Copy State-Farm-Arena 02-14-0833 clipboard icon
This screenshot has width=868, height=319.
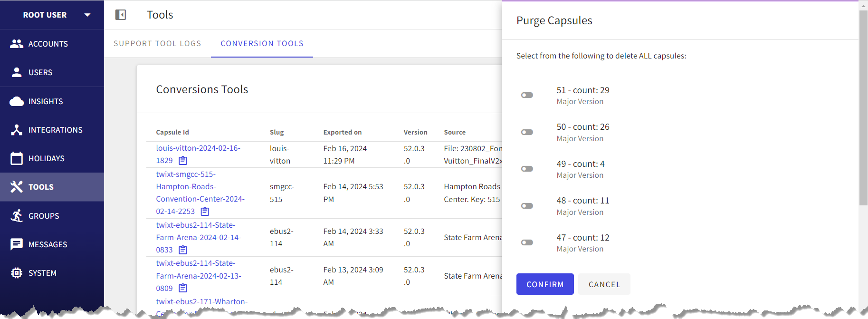[183, 250]
